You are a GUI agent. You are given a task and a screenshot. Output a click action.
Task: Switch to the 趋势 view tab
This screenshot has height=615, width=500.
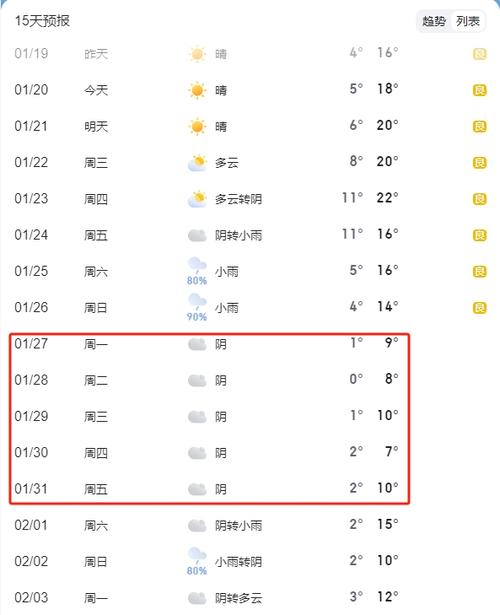pos(434,21)
